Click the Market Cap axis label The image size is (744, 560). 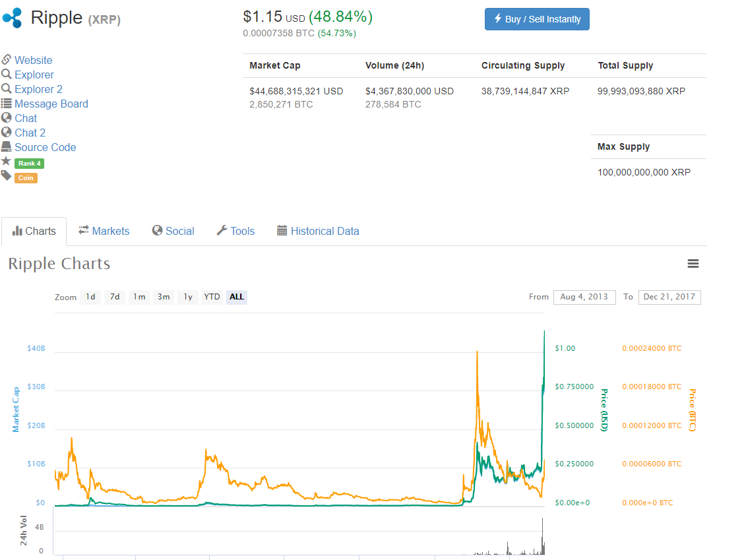click(16, 410)
